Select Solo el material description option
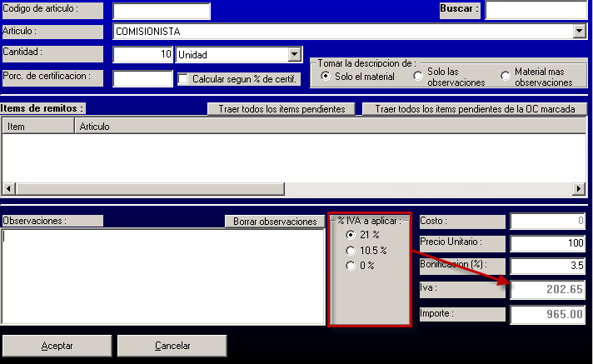593x364 pixels. click(326, 76)
